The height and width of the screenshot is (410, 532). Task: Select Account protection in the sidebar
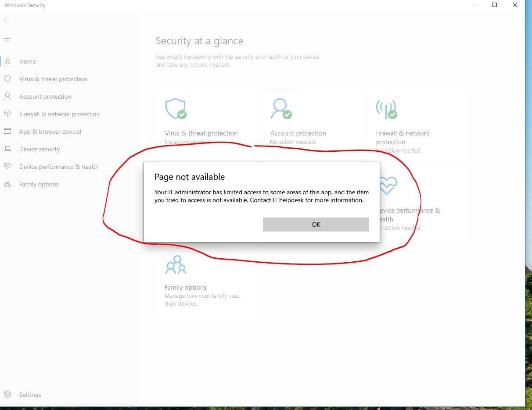click(x=45, y=96)
